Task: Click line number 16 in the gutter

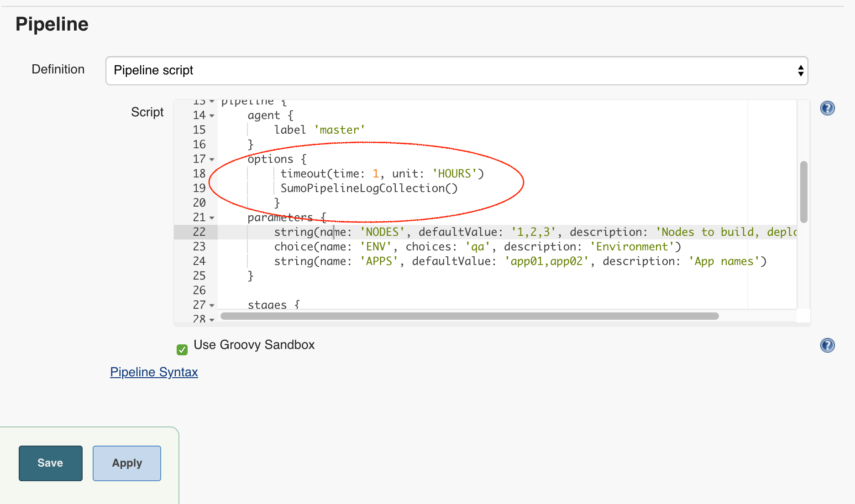Action: click(199, 145)
